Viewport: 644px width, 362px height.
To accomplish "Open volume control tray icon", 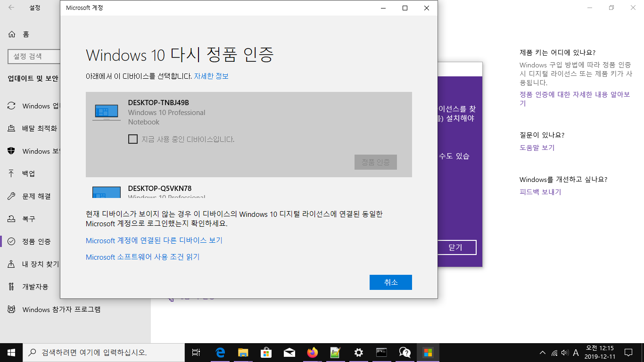I will 565,353.
